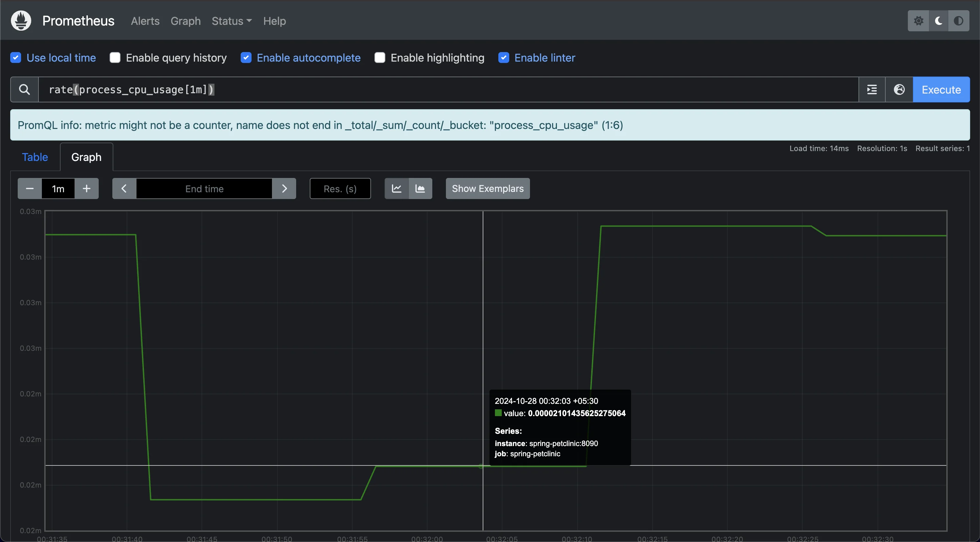Move end time forward with right chevron
This screenshot has height=542, width=980.
coord(284,188)
